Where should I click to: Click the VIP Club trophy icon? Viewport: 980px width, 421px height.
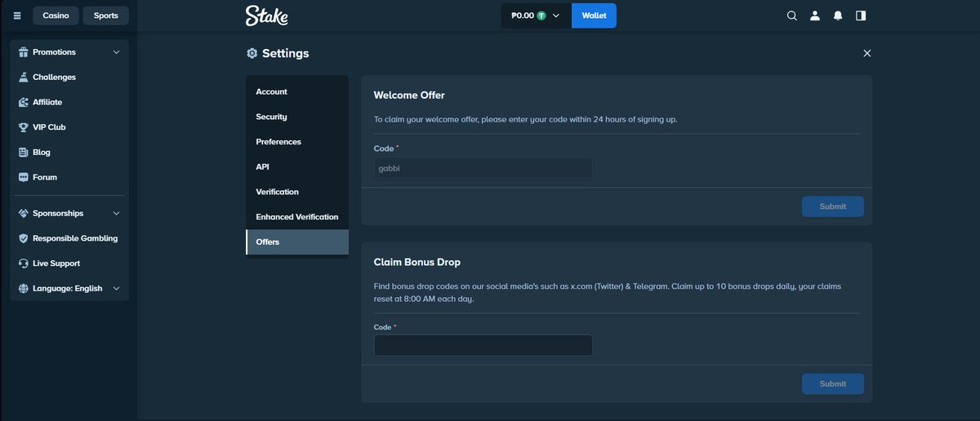pyautogui.click(x=24, y=127)
